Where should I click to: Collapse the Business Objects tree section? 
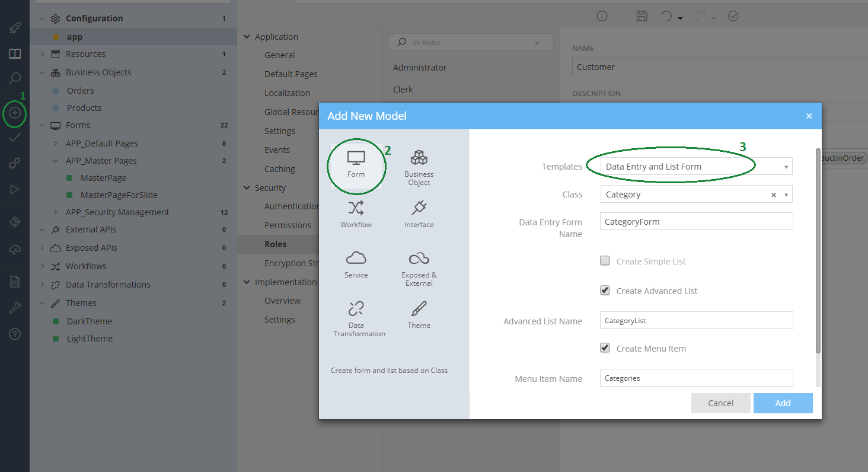click(42, 72)
